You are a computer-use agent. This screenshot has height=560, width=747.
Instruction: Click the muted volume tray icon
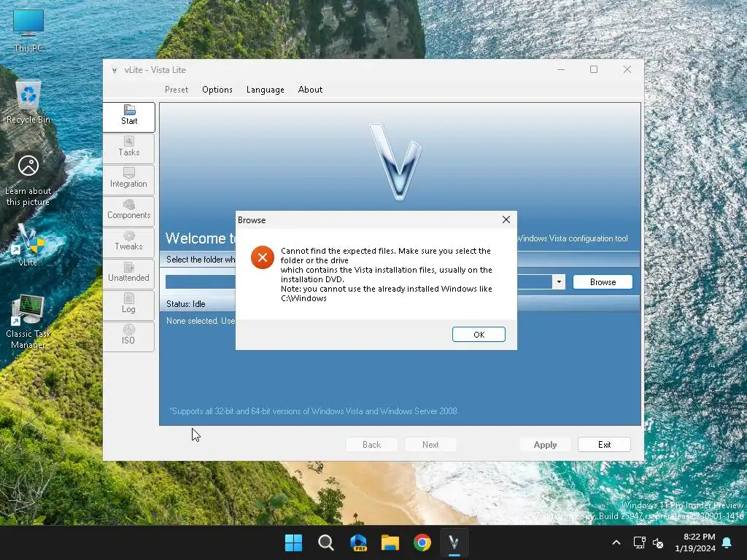point(658,542)
